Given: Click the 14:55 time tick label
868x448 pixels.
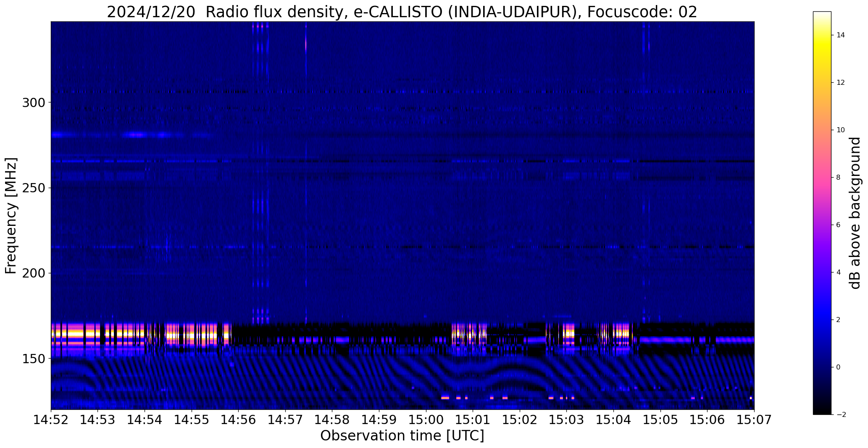Looking at the screenshot, I should pyautogui.click(x=192, y=420).
